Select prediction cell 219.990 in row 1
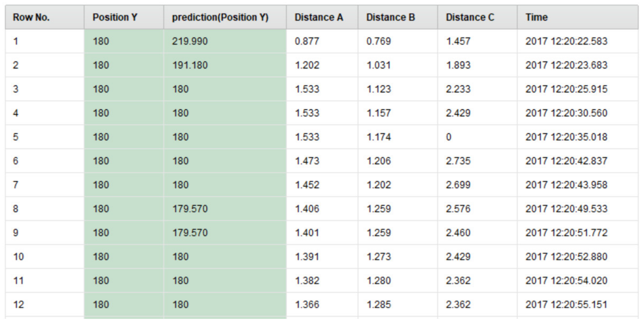The image size is (644, 322). coord(225,41)
